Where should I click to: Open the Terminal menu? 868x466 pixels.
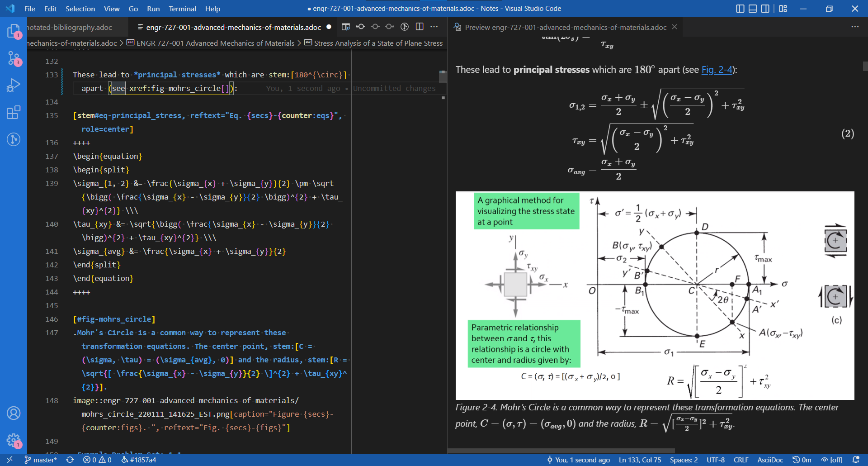coord(182,9)
